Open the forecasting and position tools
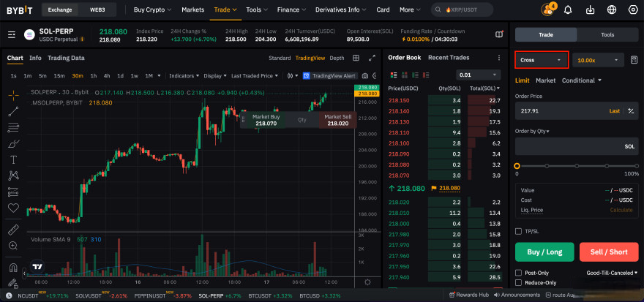The image size is (644, 302). (x=13, y=192)
